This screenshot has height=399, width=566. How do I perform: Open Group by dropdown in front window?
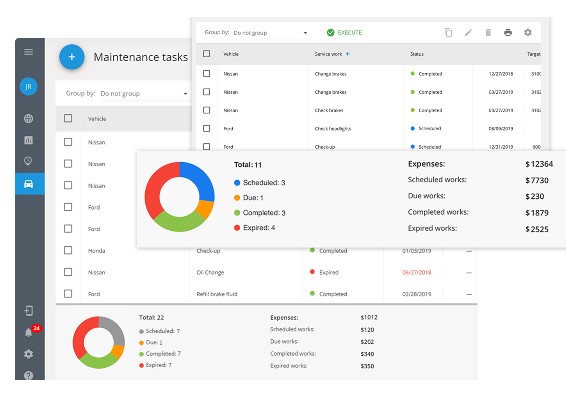pos(270,33)
